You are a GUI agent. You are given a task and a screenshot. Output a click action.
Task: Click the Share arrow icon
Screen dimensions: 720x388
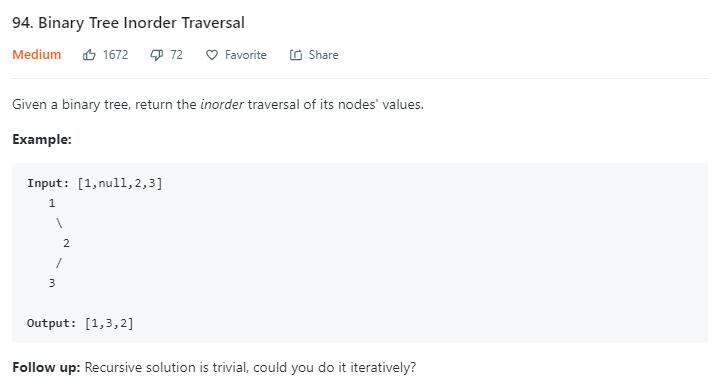[296, 55]
